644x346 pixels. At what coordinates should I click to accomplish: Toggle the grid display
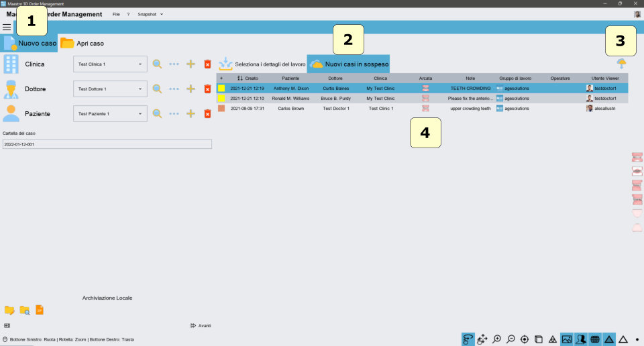pos(595,339)
